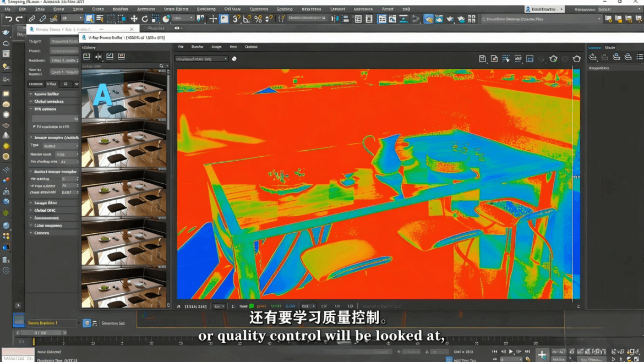Toggle the Snaps Toggle on the main toolbar

click(x=236, y=18)
